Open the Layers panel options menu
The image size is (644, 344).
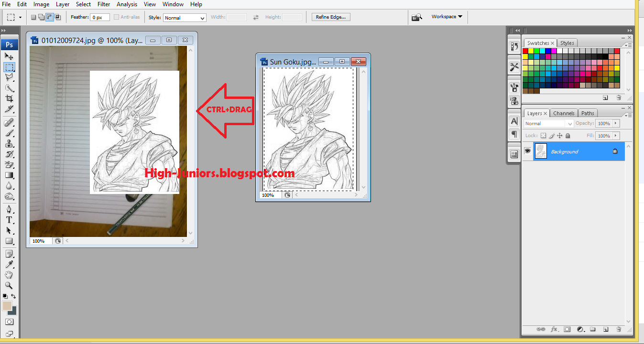(628, 116)
